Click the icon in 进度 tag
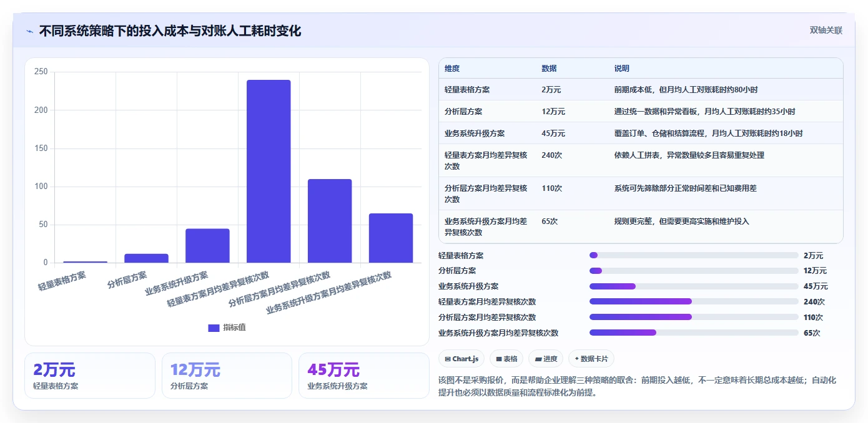The width and height of the screenshot is (868, 423). point(538,359)
